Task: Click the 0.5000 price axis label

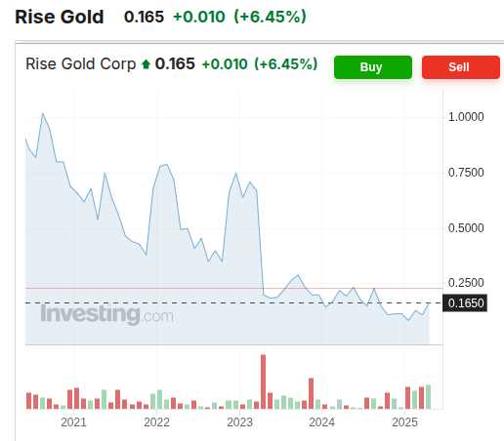Action: pos(466,228)
